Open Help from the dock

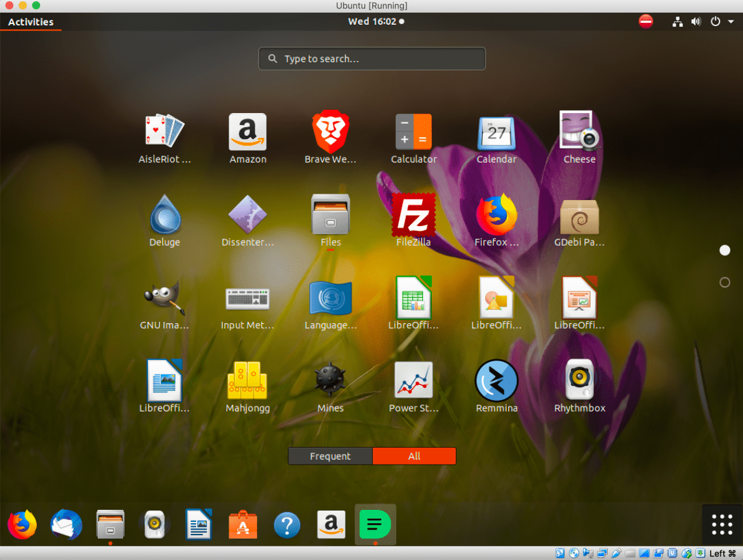pos(287,525)
